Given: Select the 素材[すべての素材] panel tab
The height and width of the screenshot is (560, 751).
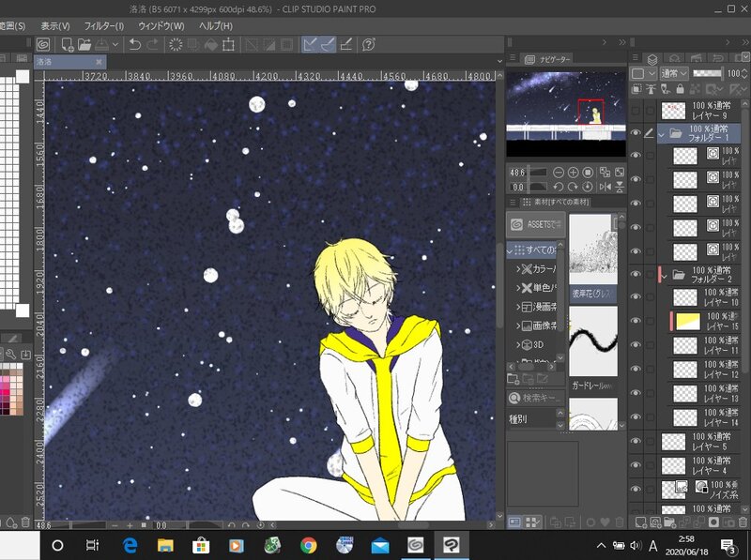Looking at the screenshot, I should [x=556, y=202].
